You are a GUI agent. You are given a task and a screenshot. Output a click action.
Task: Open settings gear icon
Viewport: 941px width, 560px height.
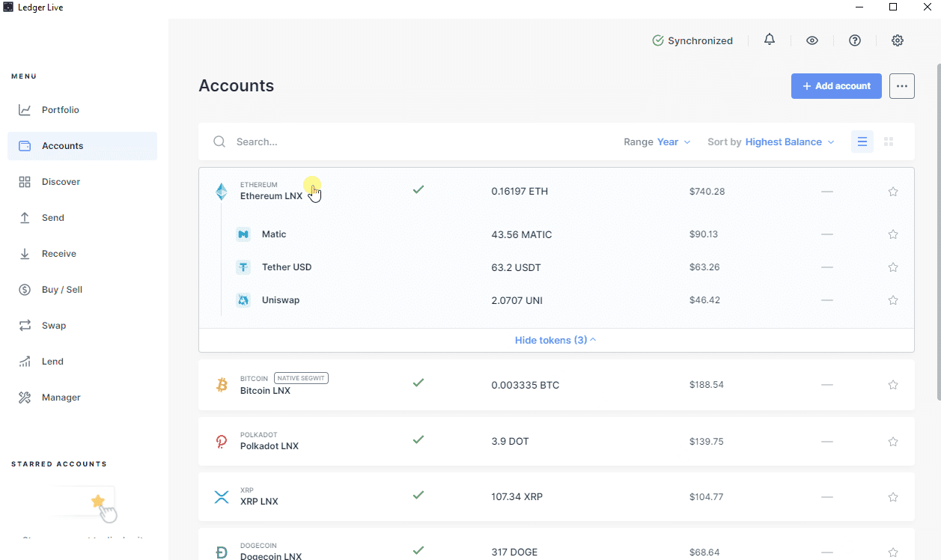(898, 40)
